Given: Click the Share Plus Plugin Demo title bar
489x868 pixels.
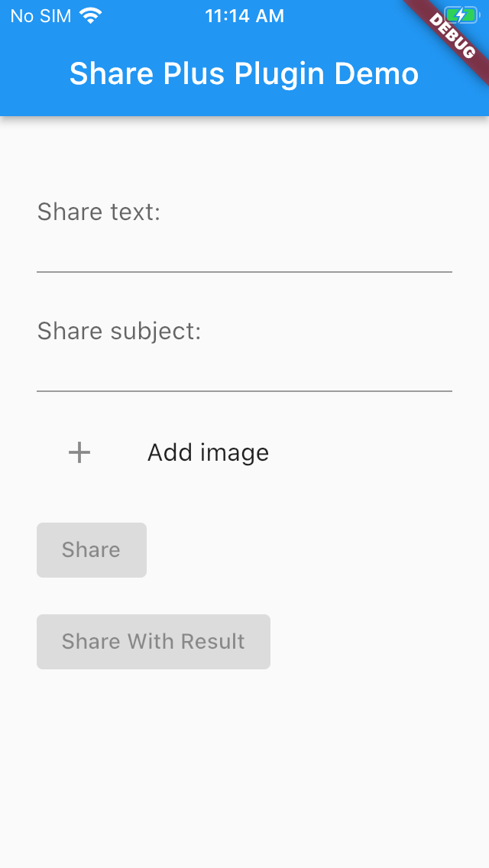Looking at the screenshot, I should pos(244,73).
